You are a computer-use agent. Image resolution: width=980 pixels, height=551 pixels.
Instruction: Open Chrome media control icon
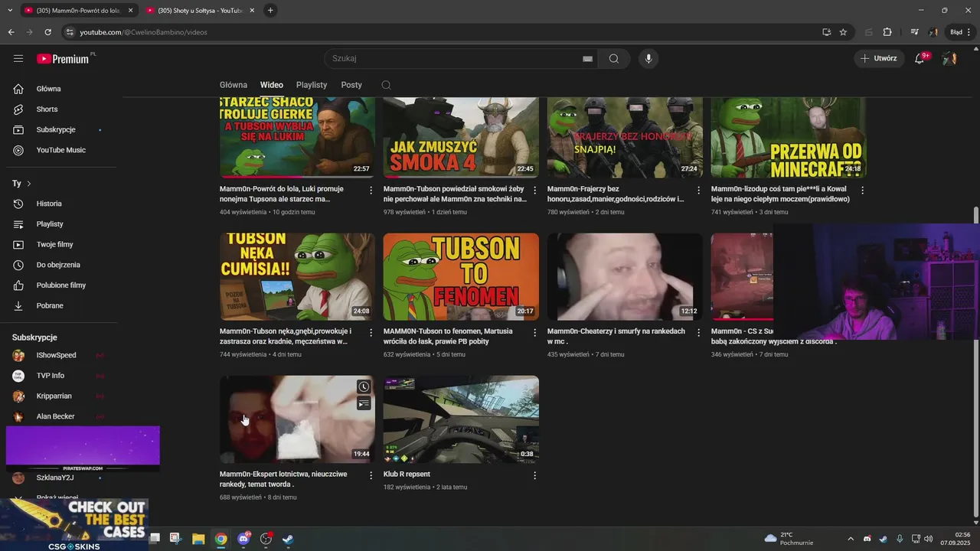(x=914, y=32)
